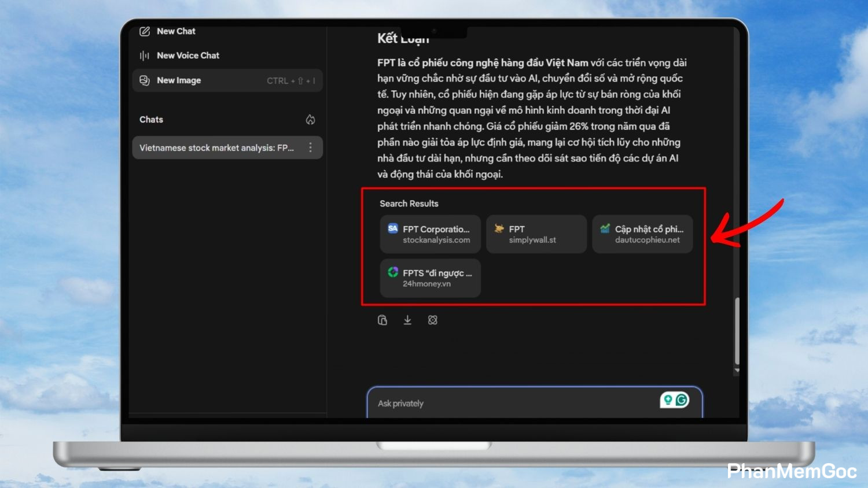Click the "Chats" sidebar heading
This screenshot has width=868, height=488.
(x=151, y=120)
